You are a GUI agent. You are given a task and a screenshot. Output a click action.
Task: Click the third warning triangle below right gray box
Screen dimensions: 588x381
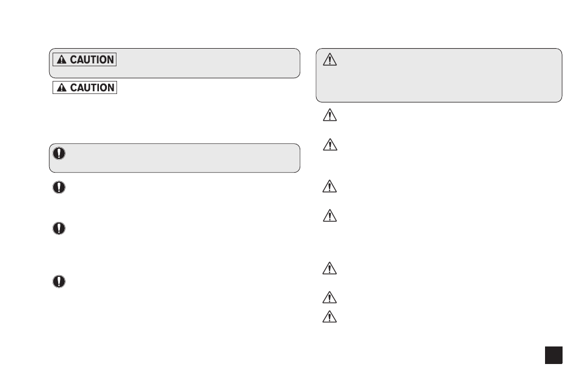click(330, 186)
